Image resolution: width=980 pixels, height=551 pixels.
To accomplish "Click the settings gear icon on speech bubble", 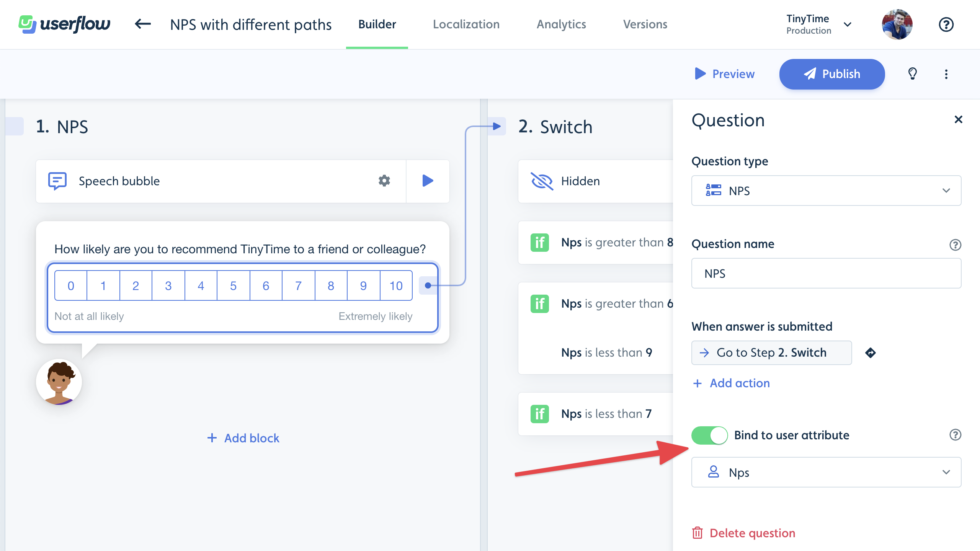I will [384, 180].
